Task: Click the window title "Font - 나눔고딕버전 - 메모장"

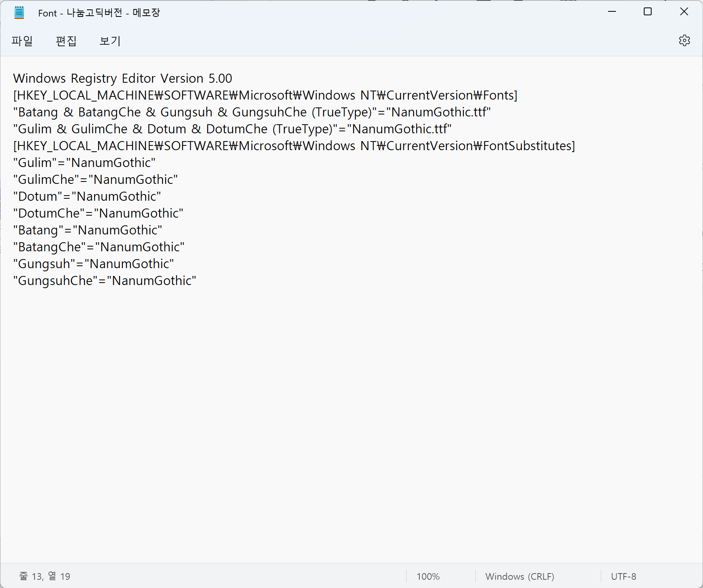Action: pos(99,13)
